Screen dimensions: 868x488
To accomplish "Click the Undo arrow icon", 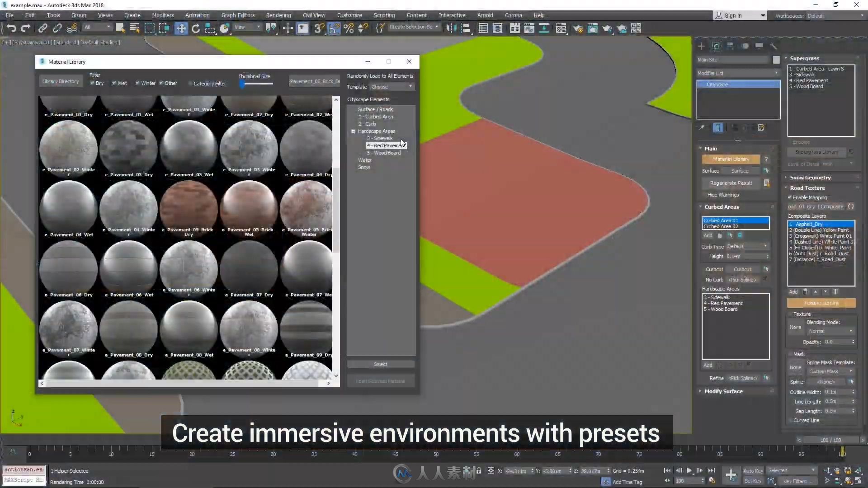I will coord(11,28).
